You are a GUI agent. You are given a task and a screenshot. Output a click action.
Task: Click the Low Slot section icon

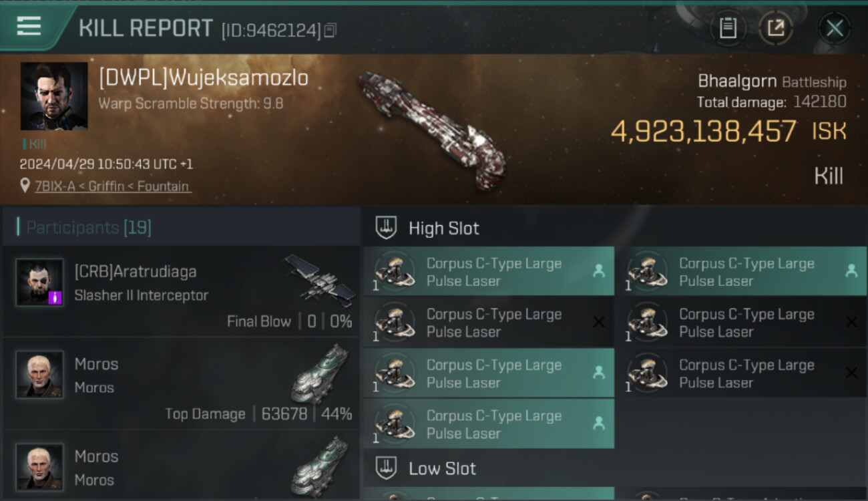(x=387, y=468)
